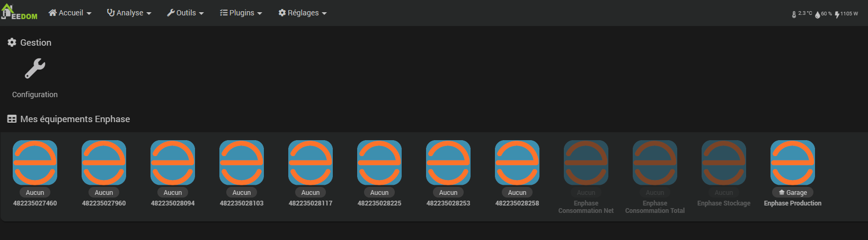Open Enphase equipment 482235028225
The width and height of the screenshot is (868, 240).
pos(379,162)
